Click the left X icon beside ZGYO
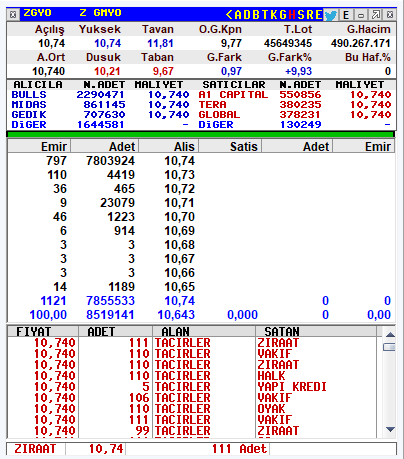The width and height of the screenshot is (404, 459). (x=13, y=15)
